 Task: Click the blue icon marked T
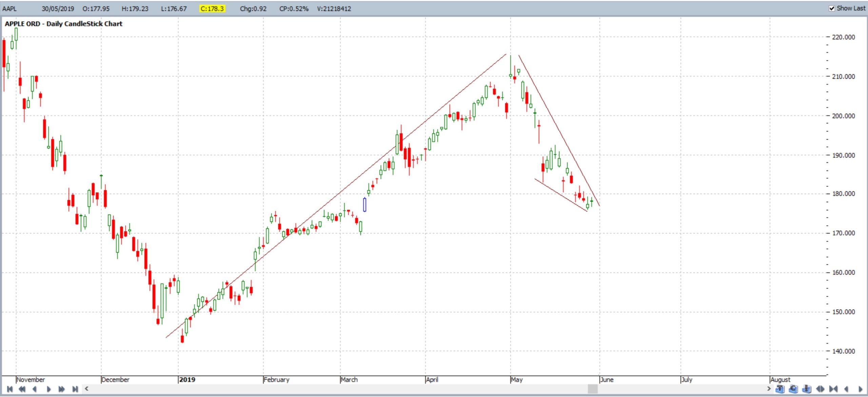pos(780,389)
